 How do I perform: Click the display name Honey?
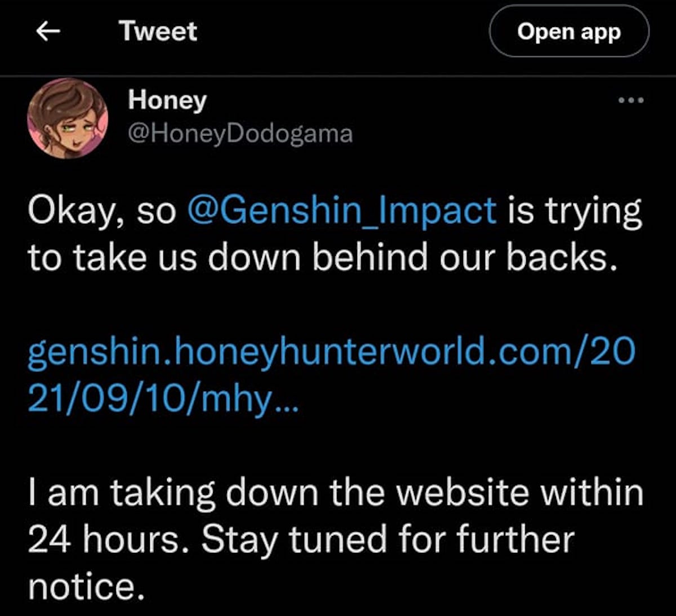tap(167, 100)
